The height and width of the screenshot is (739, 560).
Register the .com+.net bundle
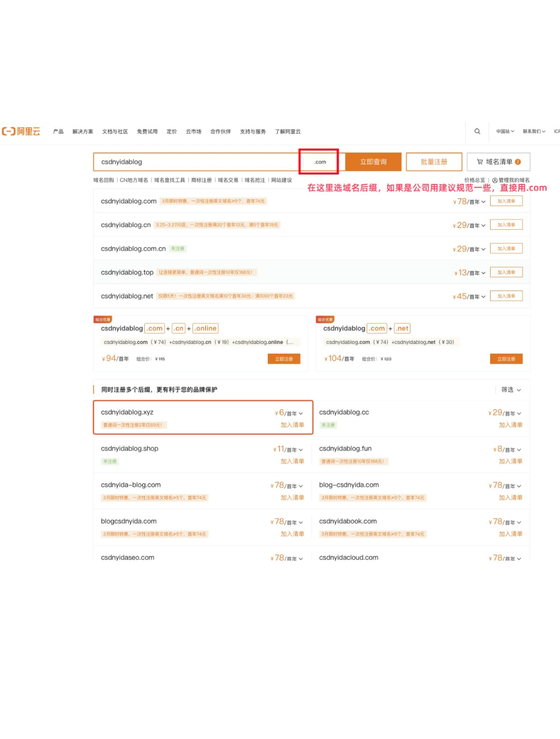[506, 359]
